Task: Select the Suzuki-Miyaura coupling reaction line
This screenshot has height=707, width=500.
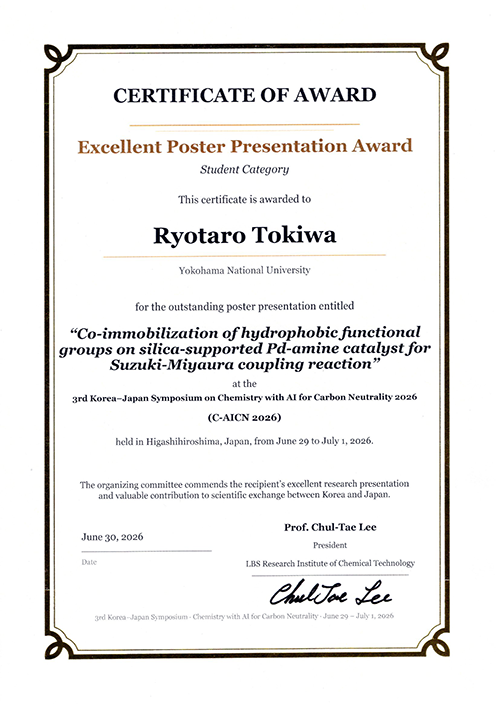Action: (x=245, y=364)
